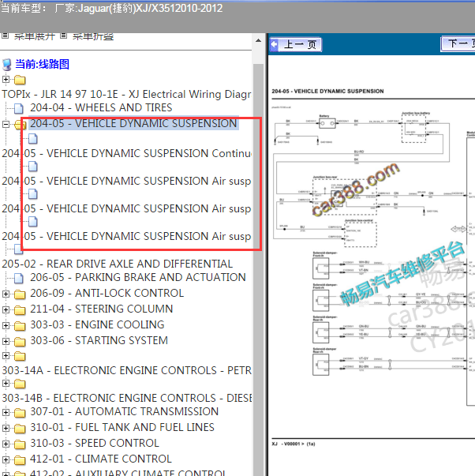Click the wiring diagram 204-05 page preview

[373, 249]
